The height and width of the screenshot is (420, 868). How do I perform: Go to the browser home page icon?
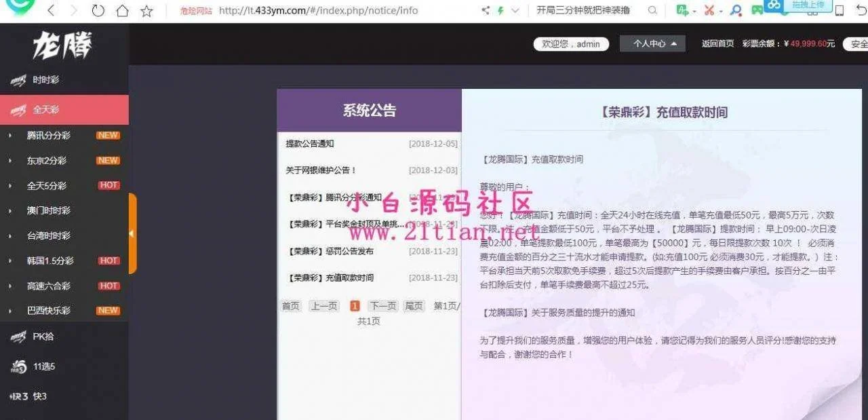click(x=122, y=11)
